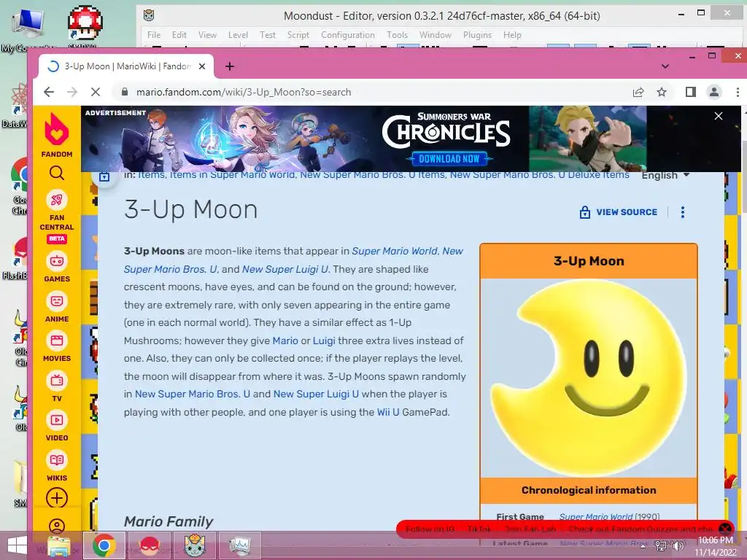
Task: Open the Test menu in Moondust Editor
Action: [267, 35]
